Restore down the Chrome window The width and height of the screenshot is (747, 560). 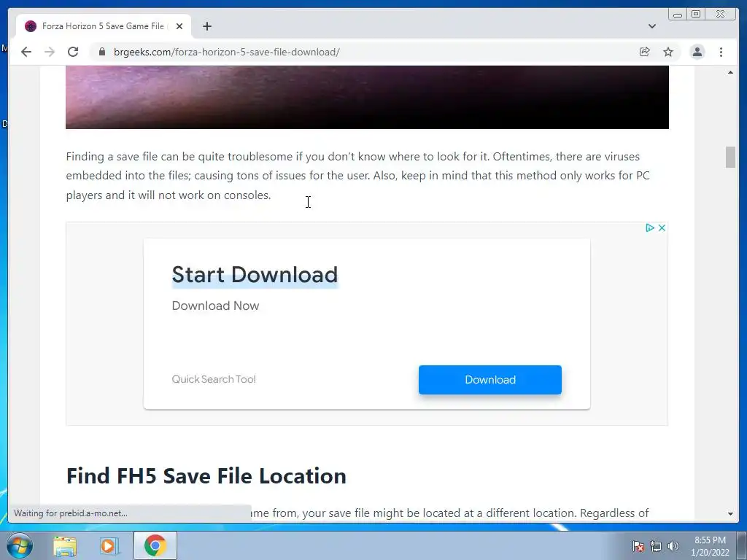[x=695, y=15]
